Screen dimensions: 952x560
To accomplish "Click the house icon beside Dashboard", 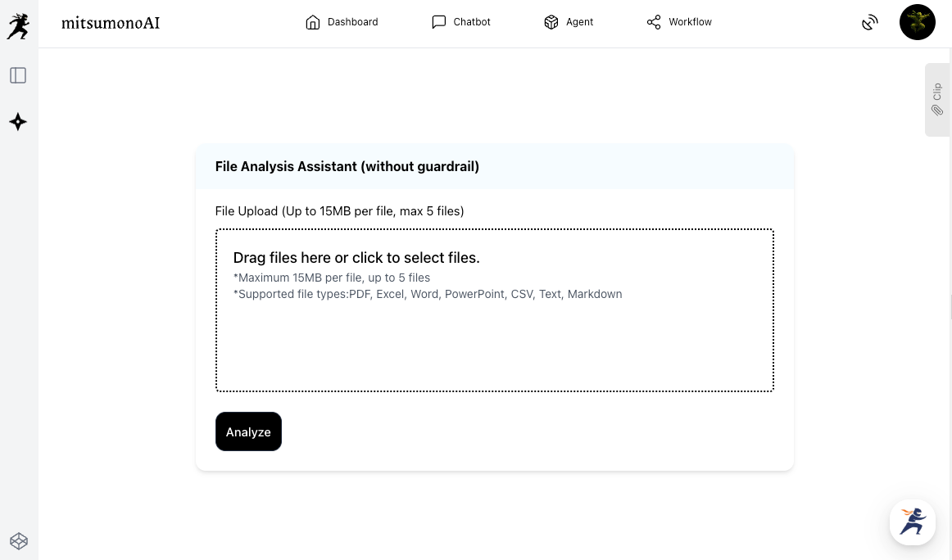I will pos(312,22).
